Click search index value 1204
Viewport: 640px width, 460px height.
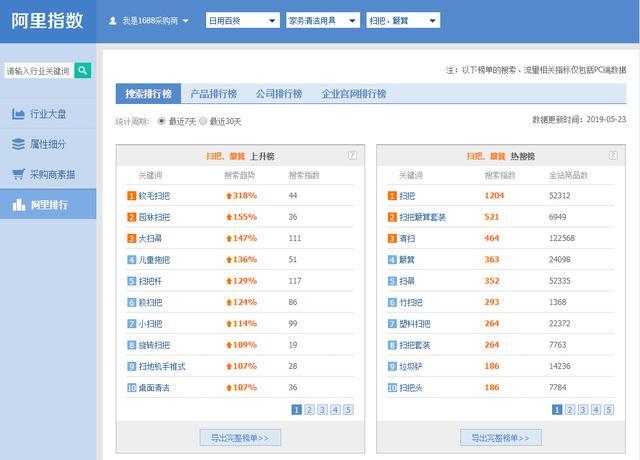pos(494,196)
